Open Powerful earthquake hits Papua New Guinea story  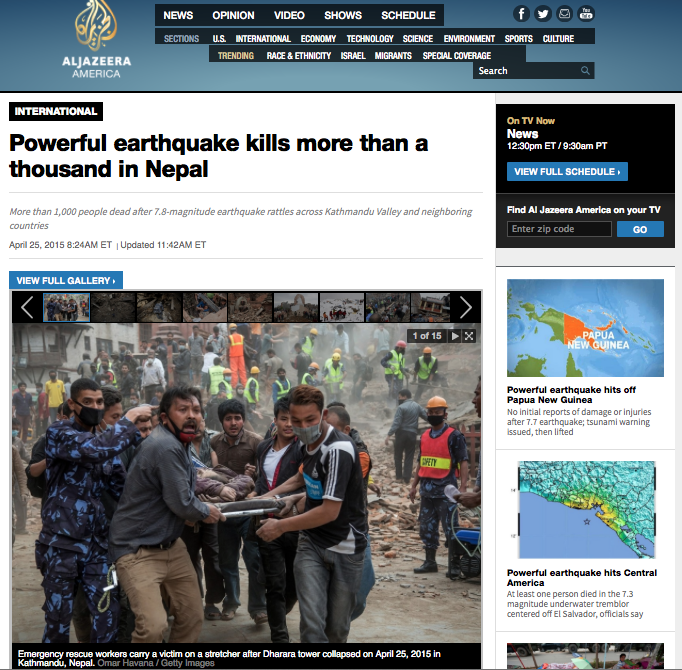coord(571,395)
